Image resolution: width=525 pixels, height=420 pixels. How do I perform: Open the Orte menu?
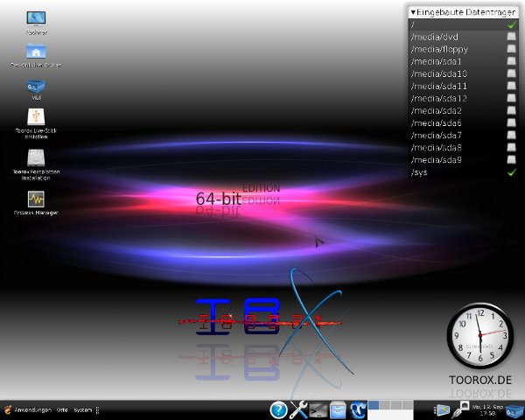click(61, 409)
